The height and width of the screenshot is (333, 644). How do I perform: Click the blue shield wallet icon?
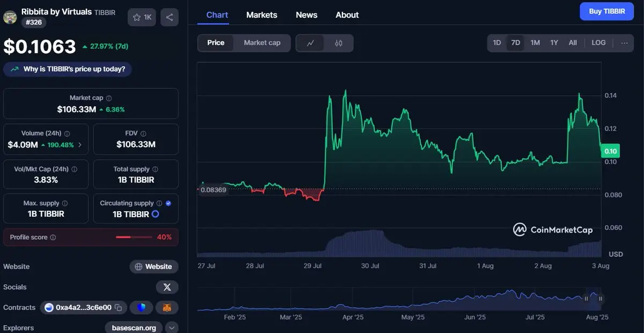pos(141,307)
